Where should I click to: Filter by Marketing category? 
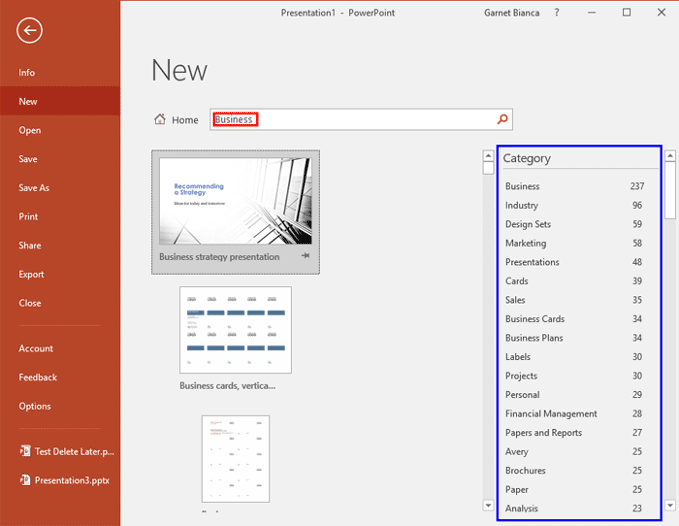[x=526, y=243]
